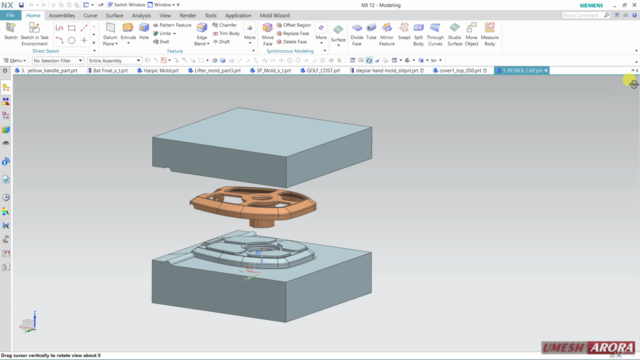640x360 pixels.
Task: Activate the Tube tool
Action: tap(371, 31)
